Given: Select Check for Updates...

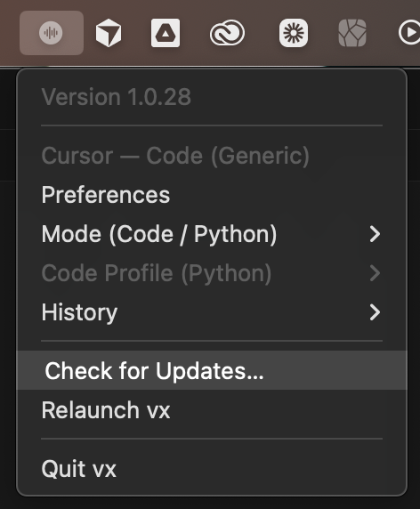Looking at the screenshot, I should point(212,370).
